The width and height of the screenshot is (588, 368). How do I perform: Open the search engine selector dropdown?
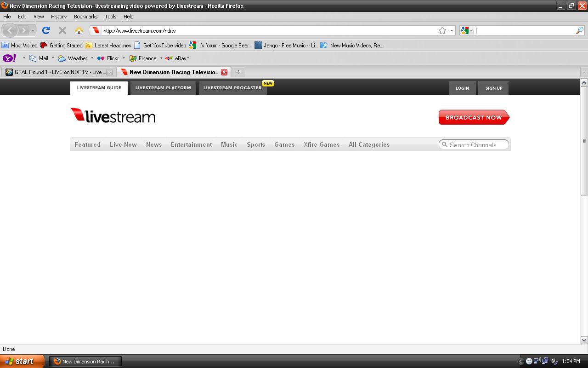(471, 31)
